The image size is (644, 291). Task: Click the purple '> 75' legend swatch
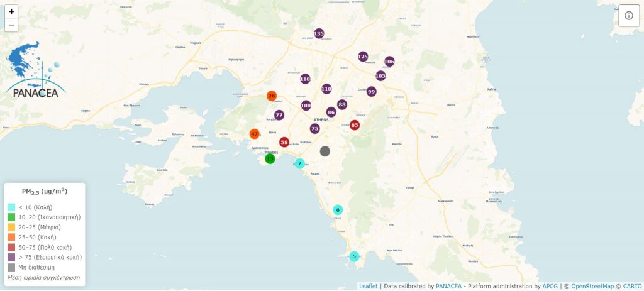[11, 257]
